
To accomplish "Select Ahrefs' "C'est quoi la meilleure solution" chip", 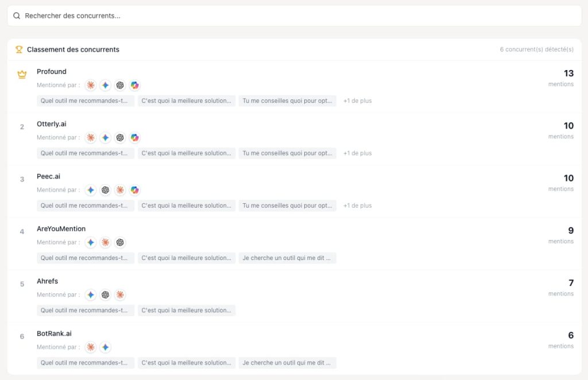I will [187, 311].
